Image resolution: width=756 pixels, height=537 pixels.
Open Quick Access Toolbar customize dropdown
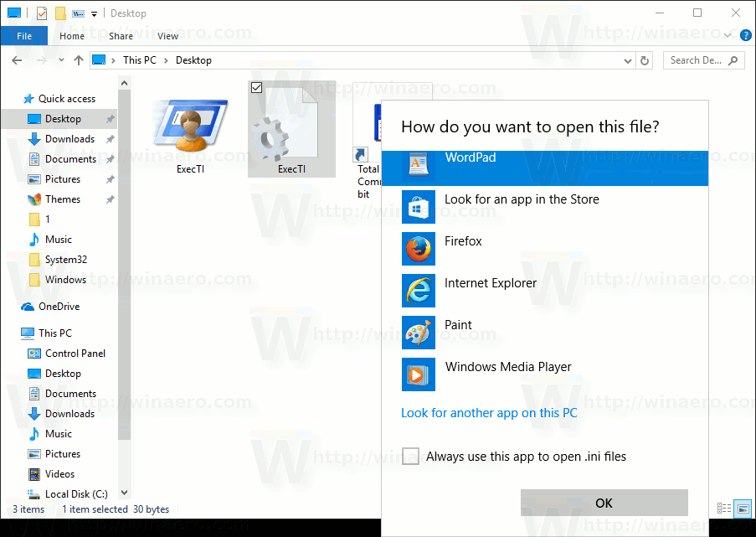(94, 13)
